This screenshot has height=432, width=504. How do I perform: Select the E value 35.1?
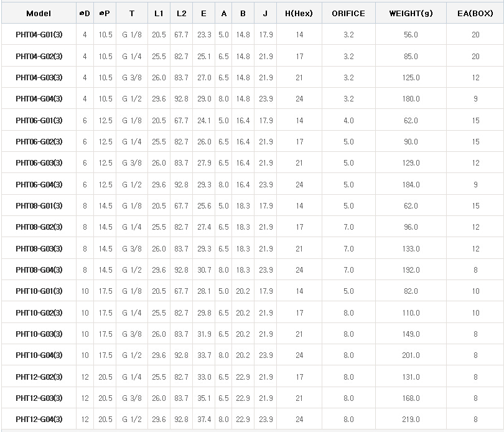pos(204,398)
